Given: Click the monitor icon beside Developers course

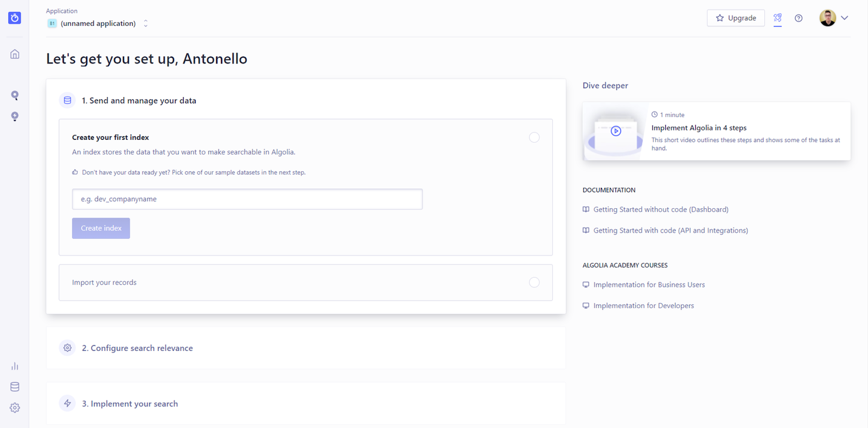Looking at the screenshot, I should [x=586, y=306].
